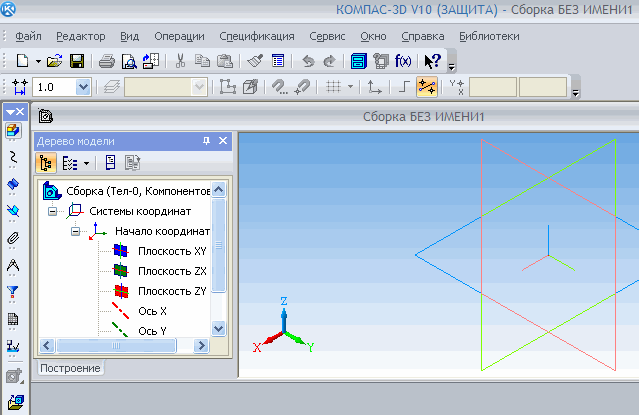Viewport: 639px width, 415px height.
Task: Click the specification sheet sidebar icon
Action: pos(13,319)
